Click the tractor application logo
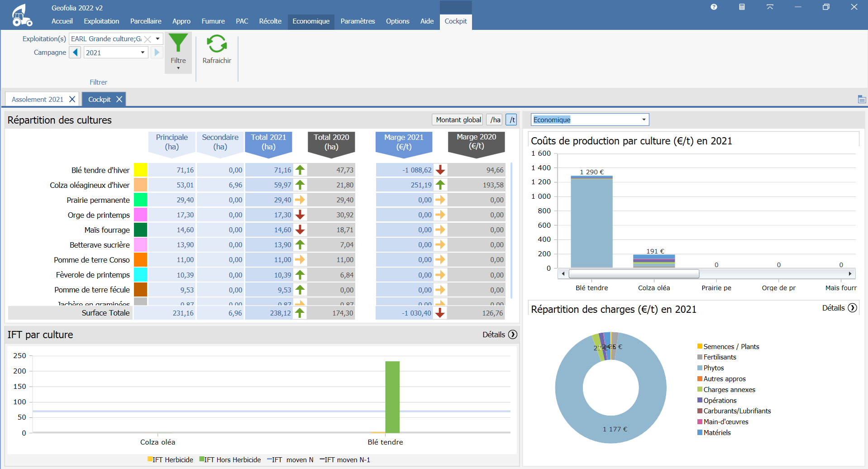This screenshot has height=469, width=868. click(21, 15)
